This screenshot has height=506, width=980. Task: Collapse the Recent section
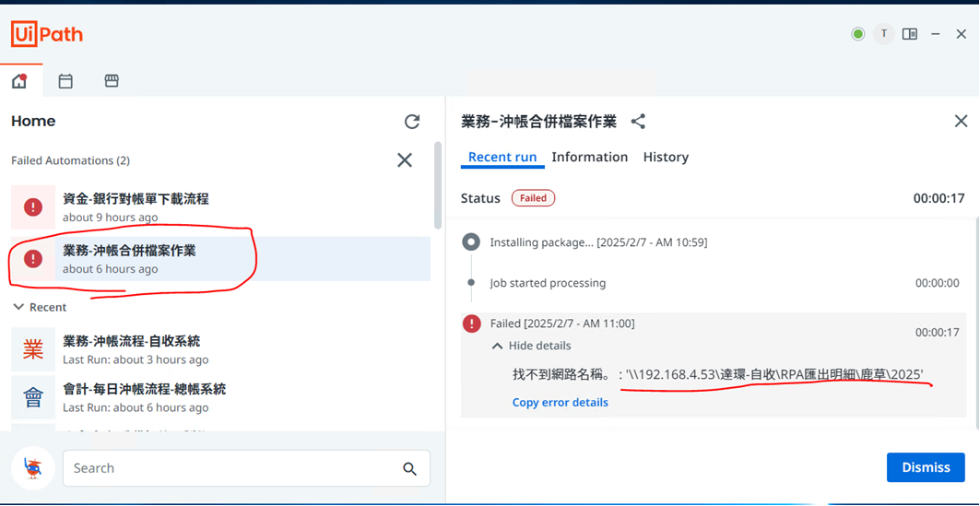pos(18,307)
